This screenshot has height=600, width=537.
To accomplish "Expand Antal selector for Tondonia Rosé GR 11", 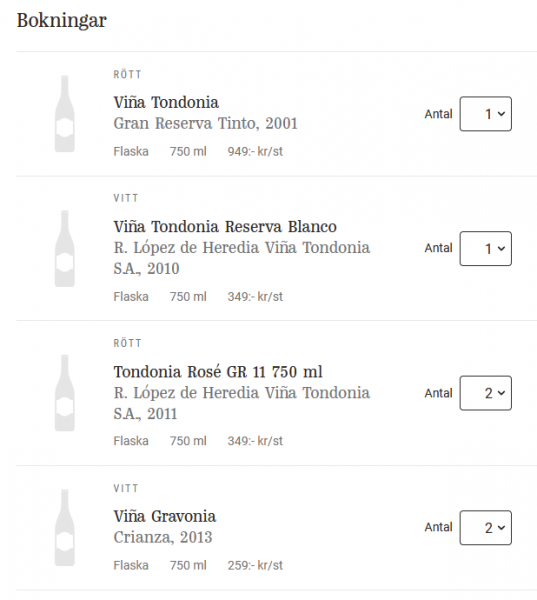I will point(485,393).
